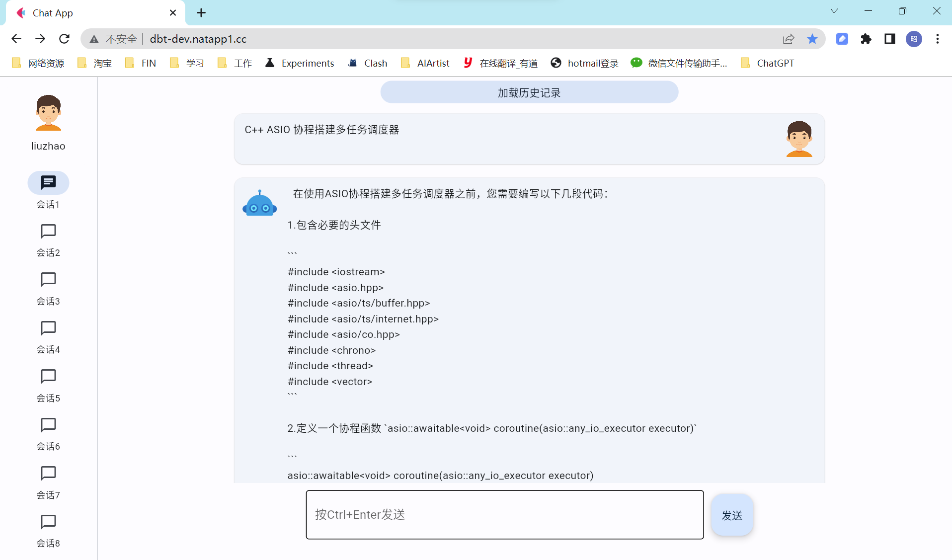Click the user avatar in the question bubble
The height and width of the screenshot is (560, 952).
(x=799, y=139)
